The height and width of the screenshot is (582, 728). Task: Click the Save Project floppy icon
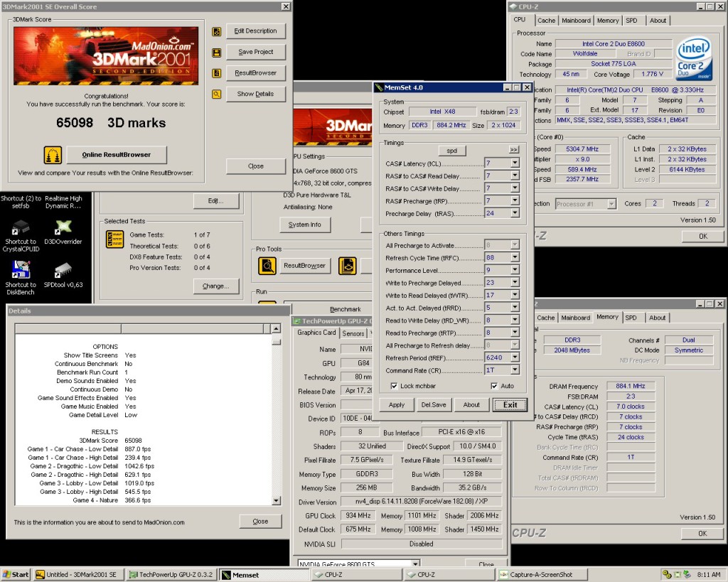click(x=216, y=53)
